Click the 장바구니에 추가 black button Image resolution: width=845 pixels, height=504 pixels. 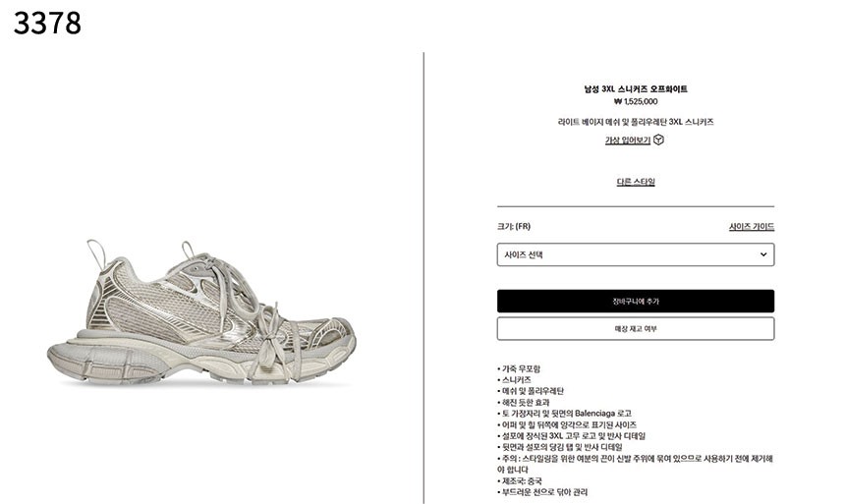[x=636, y=301]
